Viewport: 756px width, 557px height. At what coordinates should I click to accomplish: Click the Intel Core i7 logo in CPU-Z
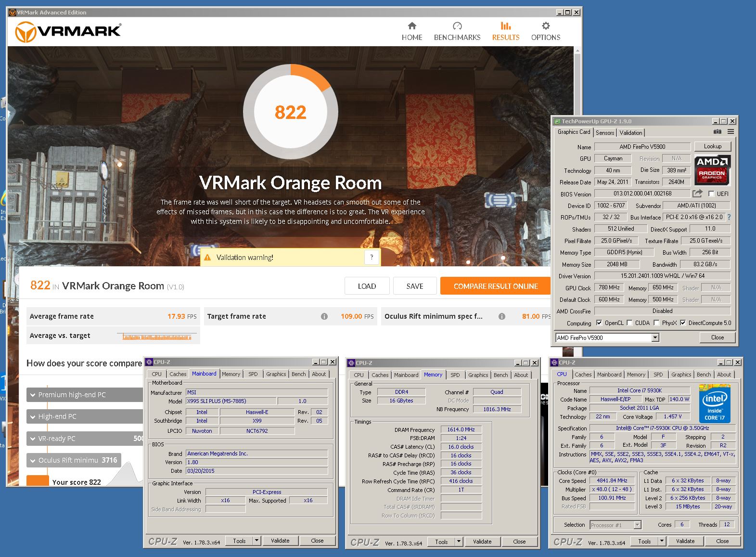click(715, 403)
